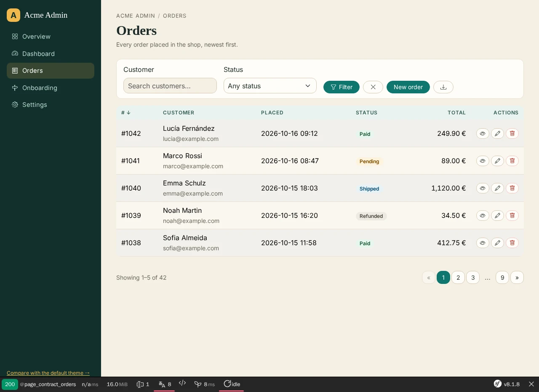Click the Customer column header
Screen dimensions: 539x392
pyautogui.click(x=179, y=113)
